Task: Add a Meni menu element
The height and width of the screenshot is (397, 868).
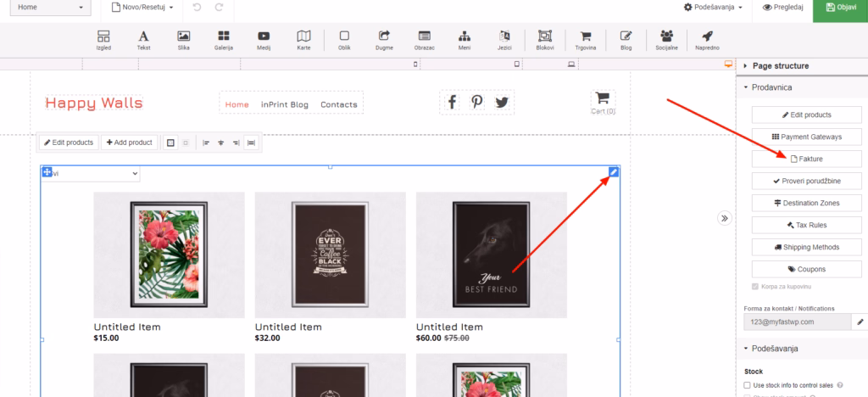Action: pos(465,40)
